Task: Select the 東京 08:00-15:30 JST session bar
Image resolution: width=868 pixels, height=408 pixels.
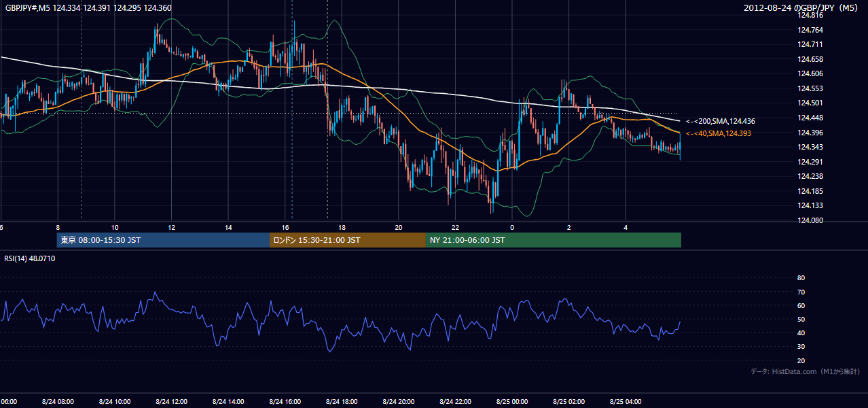Action: 163,240
